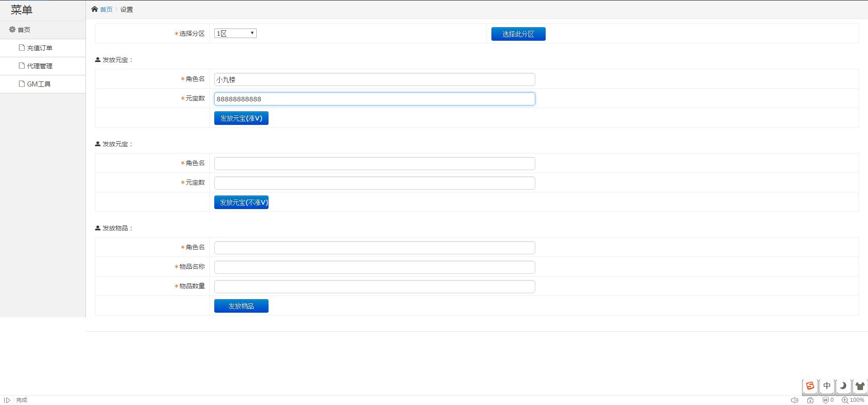
Task: Click the home icon in the breadcrumb
Action: (94, 9)
